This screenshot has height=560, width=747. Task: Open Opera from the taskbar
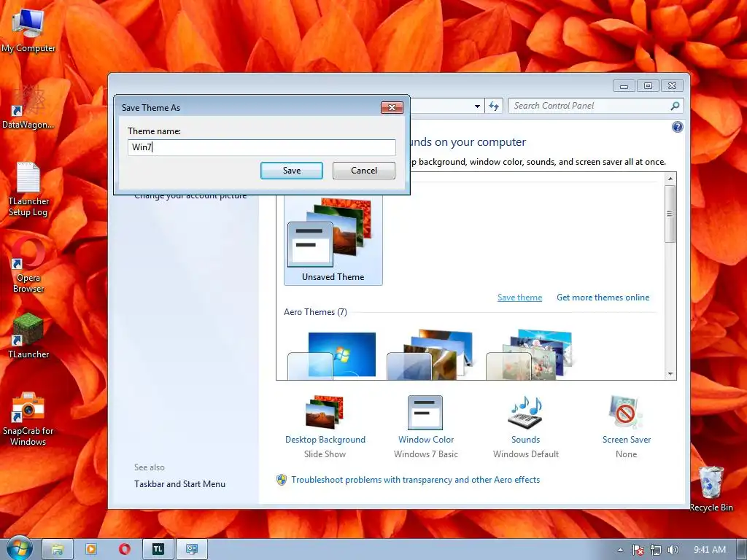coord(125,550)
